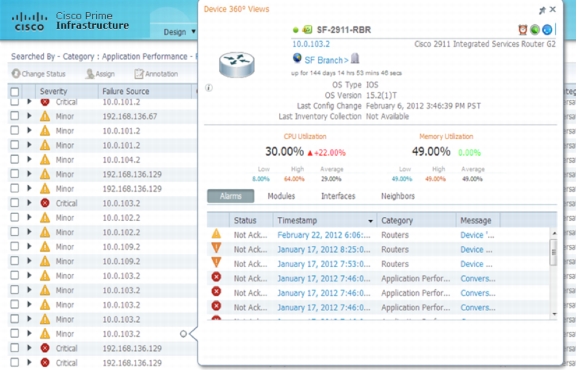Click the orange icon of January 17 8:25 alarm
The image size is (578, 371).
tap(216, 248)
